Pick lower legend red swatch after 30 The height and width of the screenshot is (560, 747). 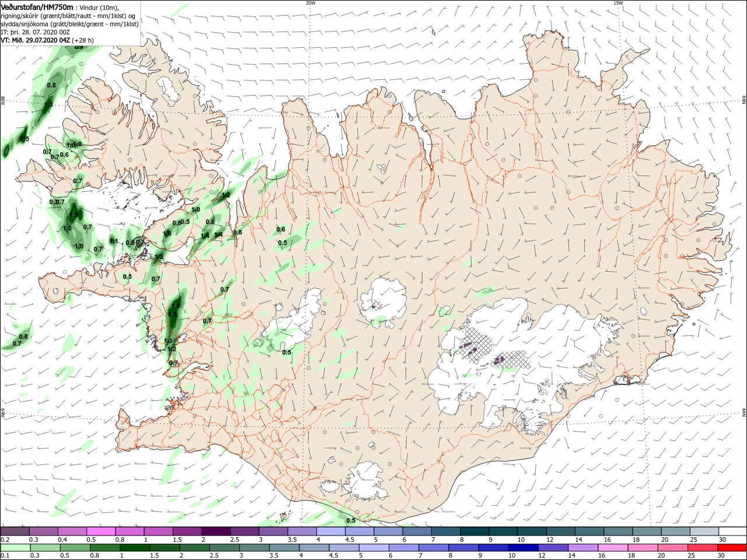click(732, 548)
